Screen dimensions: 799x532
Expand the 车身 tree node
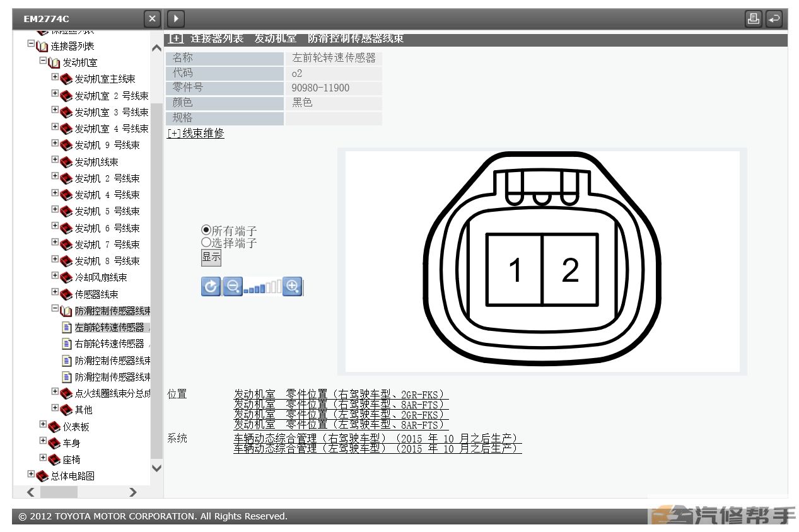click(43, 441)
